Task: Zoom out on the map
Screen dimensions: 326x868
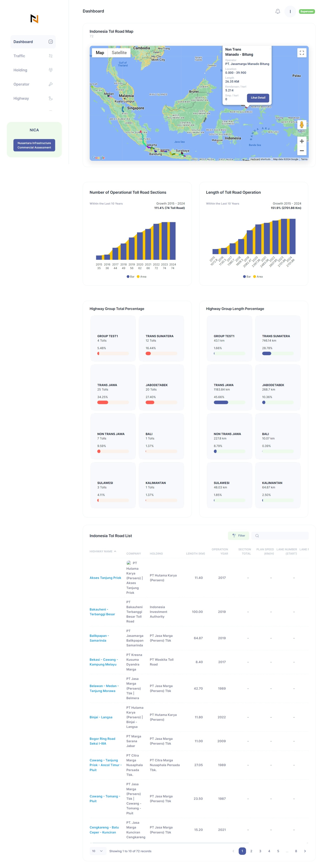Action: coord(302,151)
